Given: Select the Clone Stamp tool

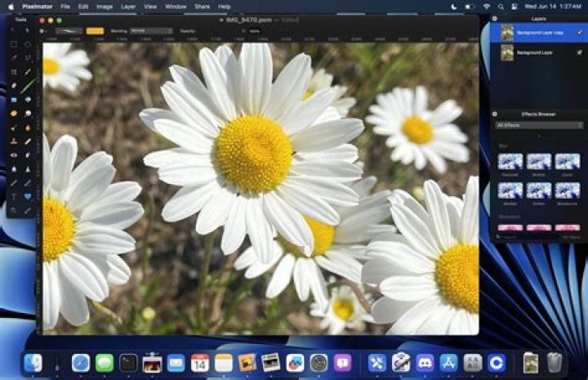Looking at the screenshot, I should tap(14, 141).
